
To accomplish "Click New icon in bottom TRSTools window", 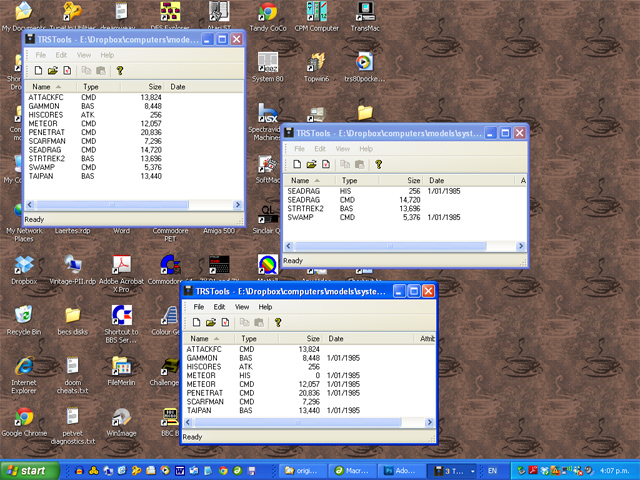I will click(x=196, y=322).
